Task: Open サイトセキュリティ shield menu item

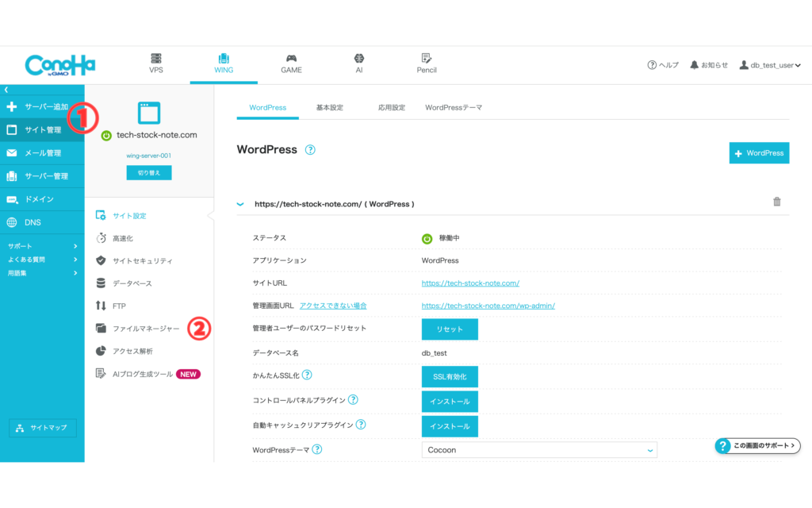Action: click(x=141, y=260)
